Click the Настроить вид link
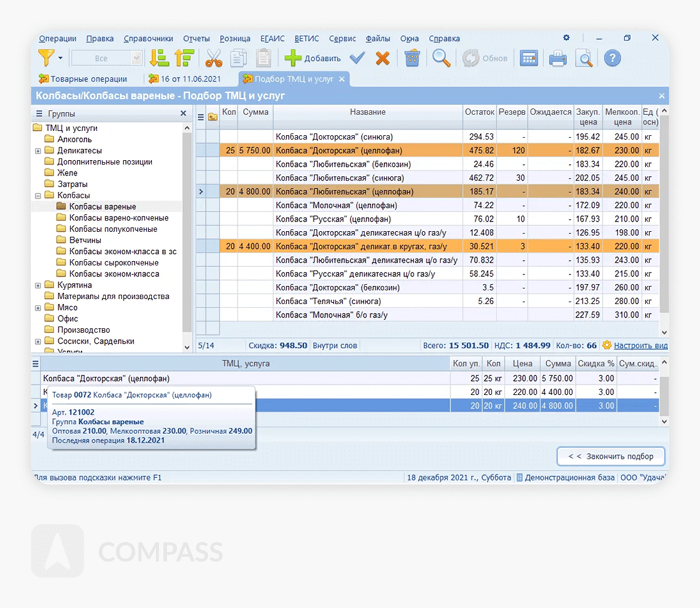The image size is (700, 608). (x=641, y=345)
